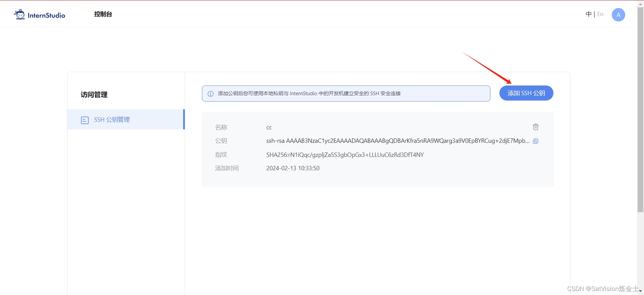Click the InternStudio logo
This screenshot has width=644, height=295.
pyautogui.click(x=40, y=15)
